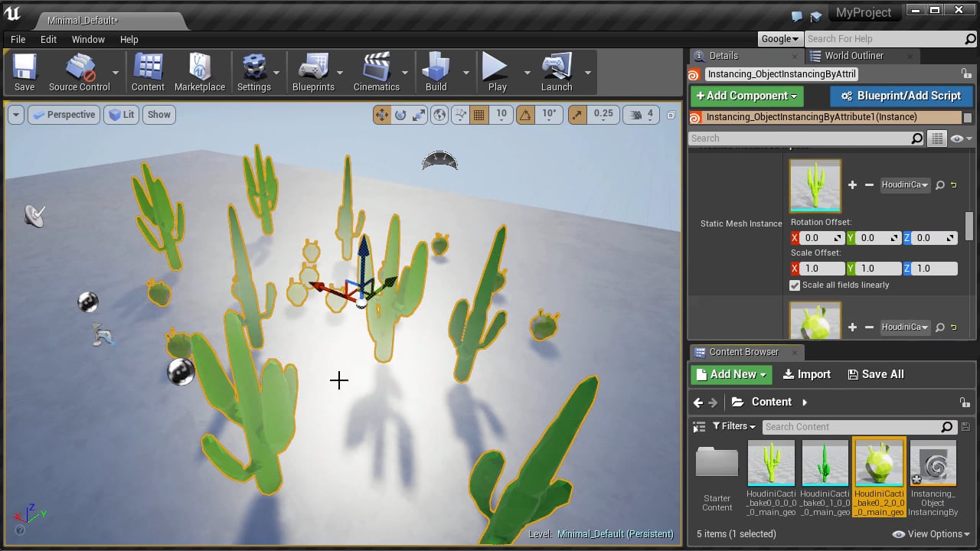Save the level with the Save toolbar button
The image size is (980, 551).
click(x=24, y=73)
